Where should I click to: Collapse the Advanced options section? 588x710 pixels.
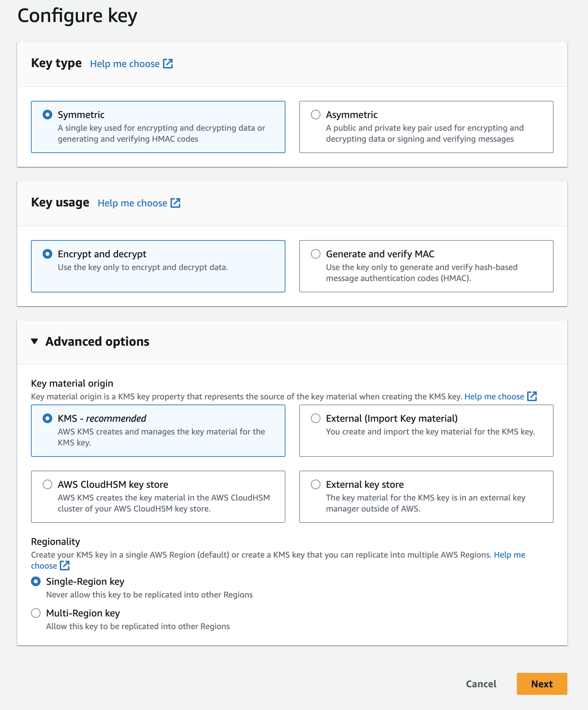pos(34,341)
